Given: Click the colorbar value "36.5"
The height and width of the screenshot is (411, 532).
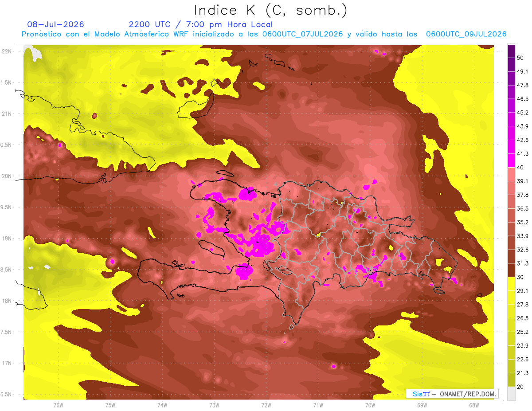Looking at the screenshot, I should 523,208.
